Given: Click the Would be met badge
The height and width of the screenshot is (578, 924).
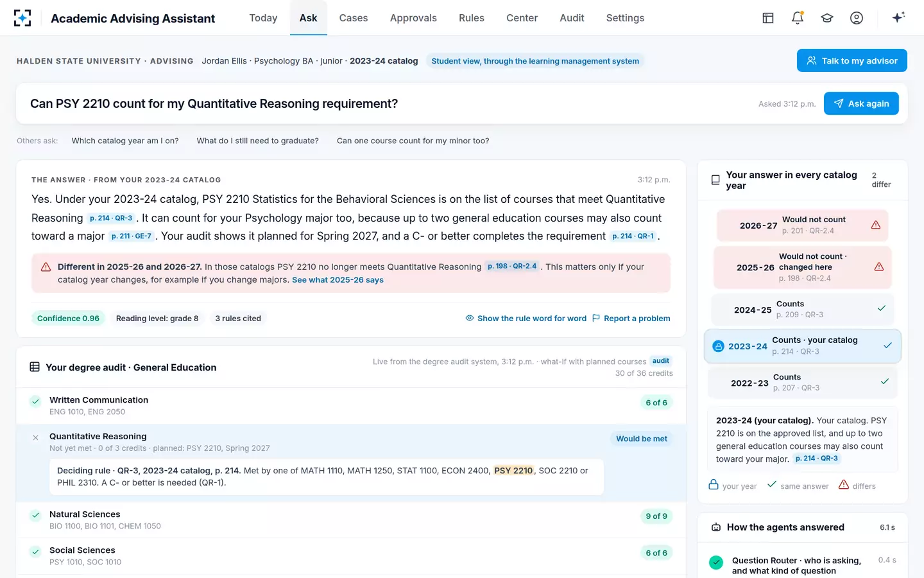Looking at the screenshot, I should (x=642, y=439).
